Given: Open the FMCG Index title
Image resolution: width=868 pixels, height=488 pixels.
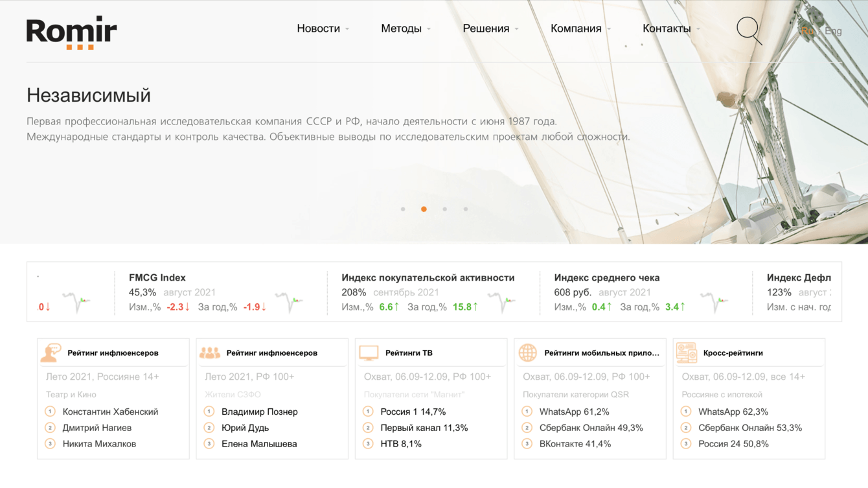Looking at the screenshot, I should [x=157, y=277].
